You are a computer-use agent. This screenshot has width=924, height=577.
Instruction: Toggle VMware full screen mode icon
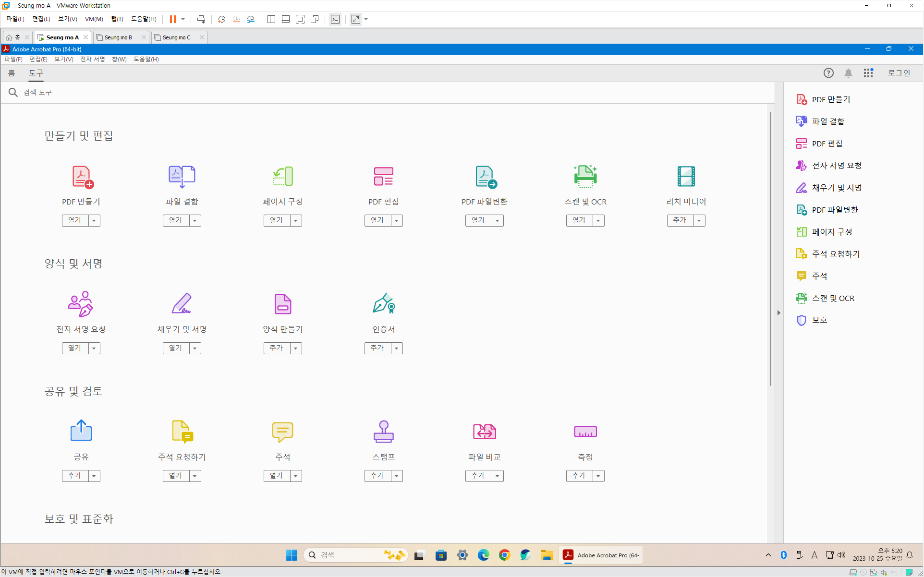coord(300,19)
